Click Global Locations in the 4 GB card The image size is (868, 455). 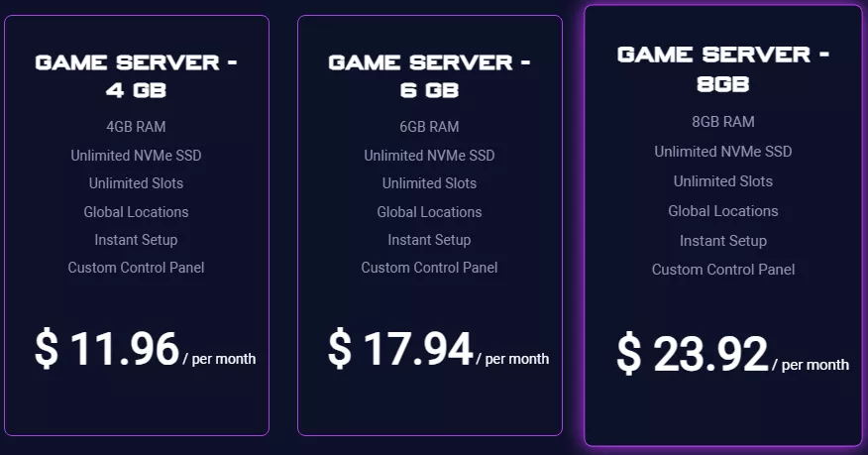click(136, 212)
